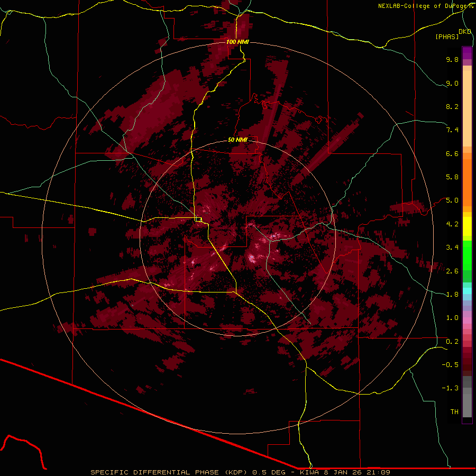Click the 0.2 legend value

tap(452, 342)
